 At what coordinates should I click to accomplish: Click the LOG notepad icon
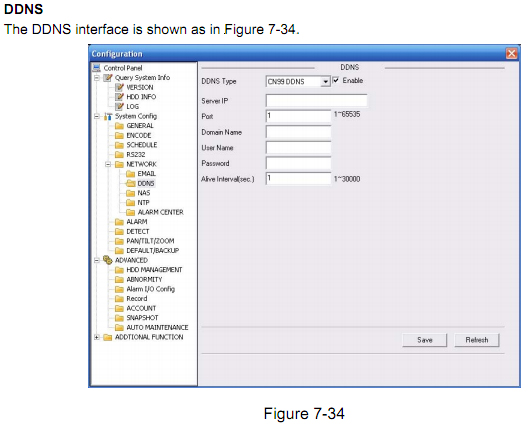(x=119, y=106)
